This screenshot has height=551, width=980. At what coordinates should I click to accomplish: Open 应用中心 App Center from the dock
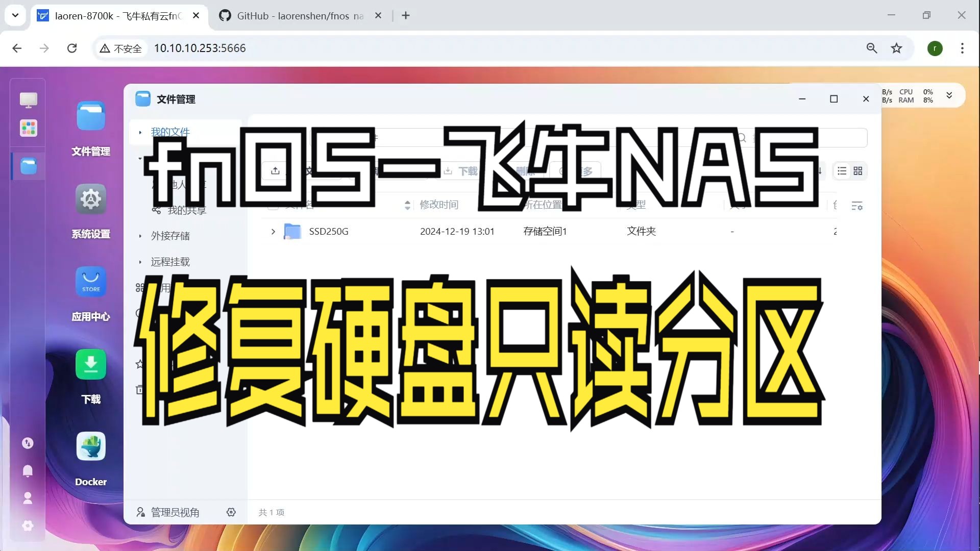point(90,281)
